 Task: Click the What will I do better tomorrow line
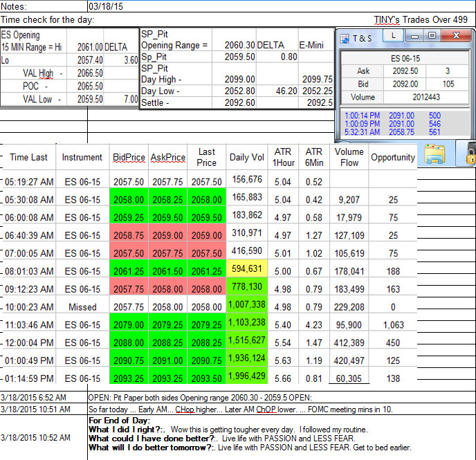(250, 448)
